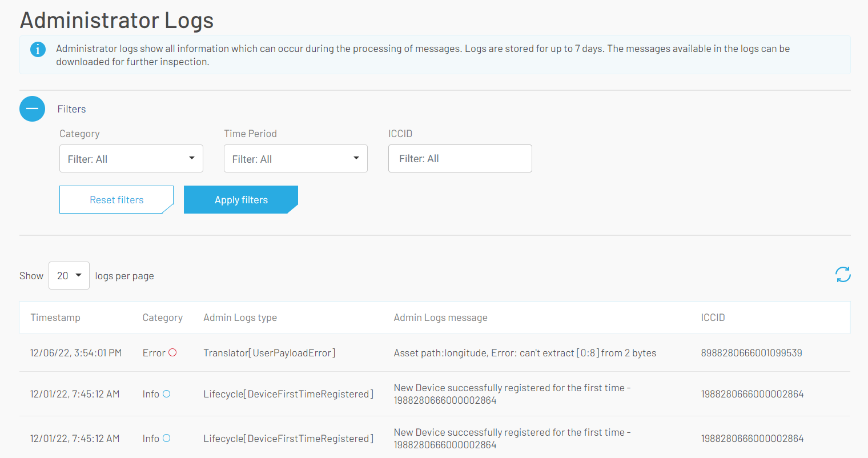Click the Category column header
868x458 pixels.
pos(162,318)
